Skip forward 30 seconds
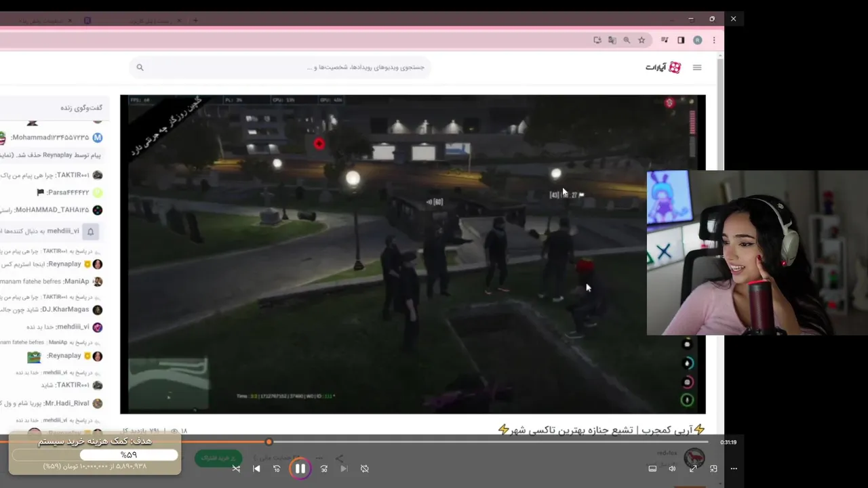This screenshot has height=488, width=868. click(x=324, y=468)
